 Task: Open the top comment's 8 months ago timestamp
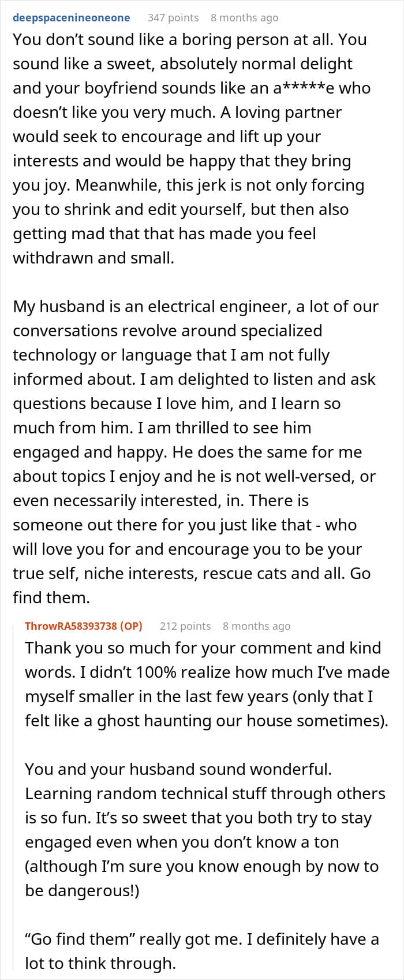point(245,18)
